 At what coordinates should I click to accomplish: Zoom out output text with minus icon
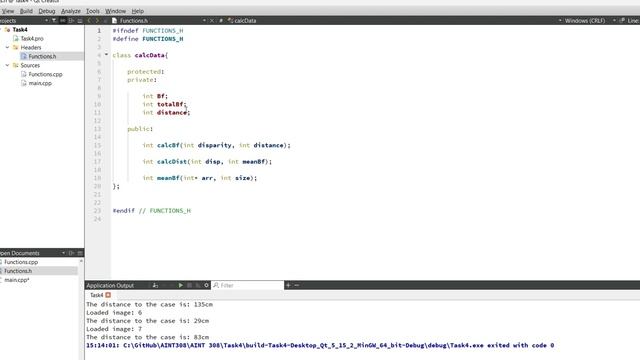[297, 285]
